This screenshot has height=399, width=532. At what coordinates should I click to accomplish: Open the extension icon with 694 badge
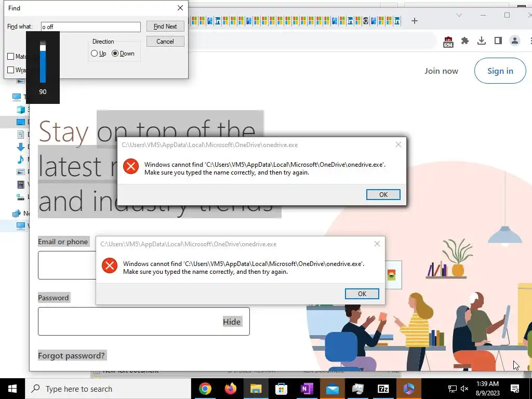(x=448, y=42)
